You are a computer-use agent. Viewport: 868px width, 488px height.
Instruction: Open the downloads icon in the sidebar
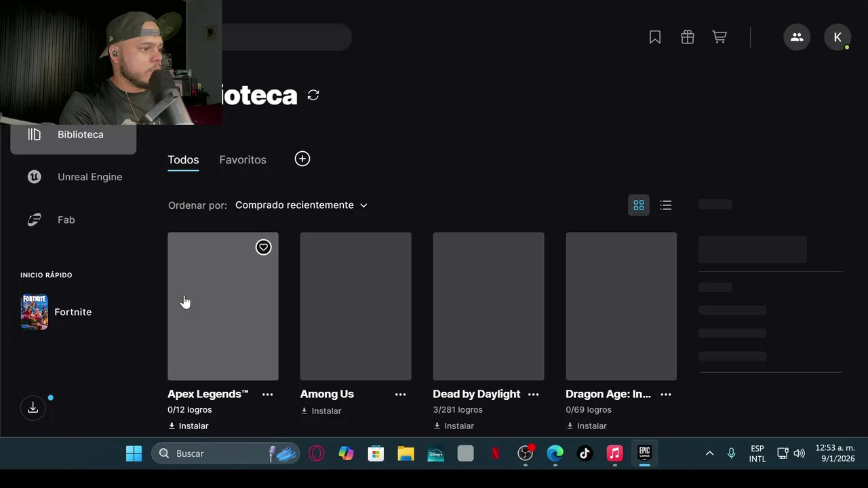(x=33, y=407)
